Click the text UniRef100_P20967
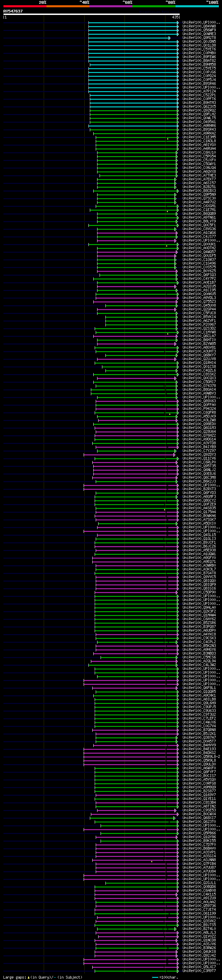Image resolution: width=222 pixels, height=980 pixels. click(x=199, y=324)
